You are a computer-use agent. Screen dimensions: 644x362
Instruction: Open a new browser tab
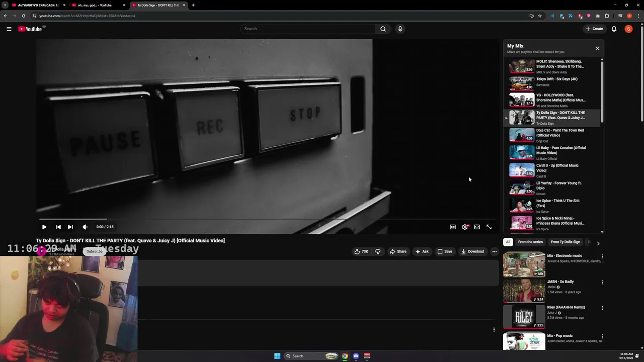pos(193,5)
